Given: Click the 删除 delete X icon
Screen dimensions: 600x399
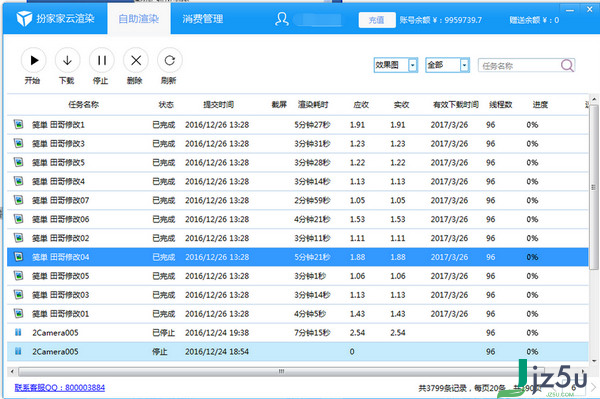Looking at the screenshot, I should coord(136,60).
